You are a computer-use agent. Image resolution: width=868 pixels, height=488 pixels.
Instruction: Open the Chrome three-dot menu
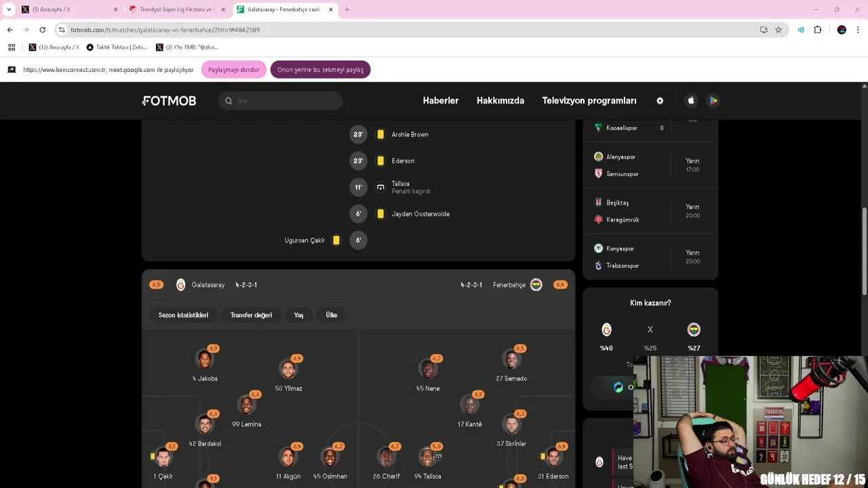(x=858, y=30)
